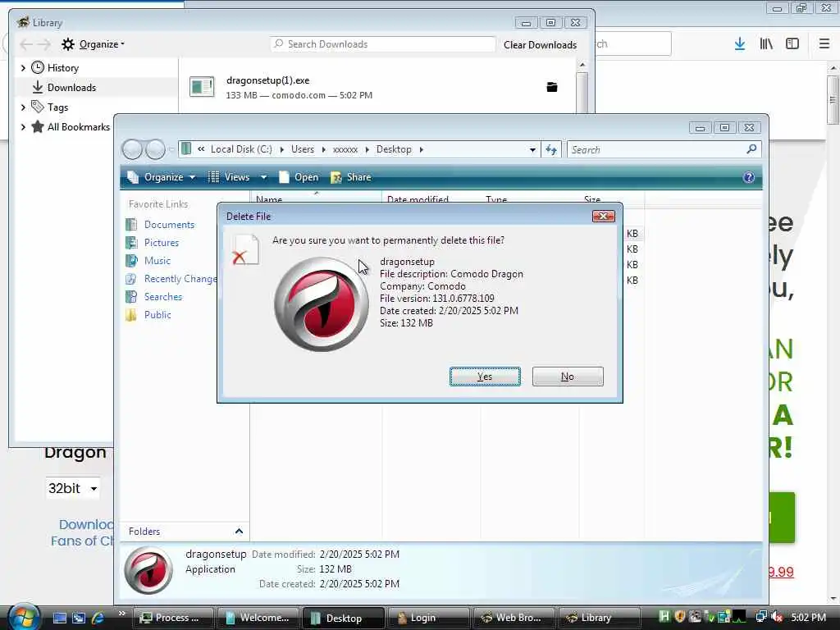
Task: Switch to Login taskbar button
Action: tap(428, 618)
